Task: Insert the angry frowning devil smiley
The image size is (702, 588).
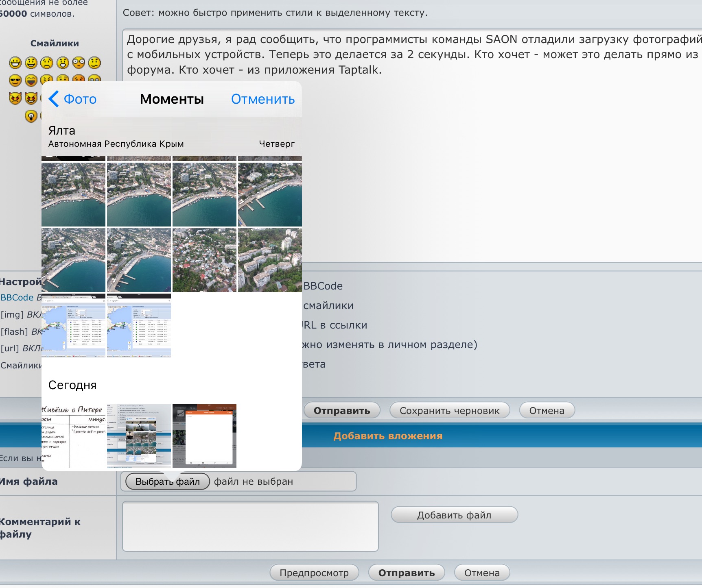Action: tap(15, 98)
